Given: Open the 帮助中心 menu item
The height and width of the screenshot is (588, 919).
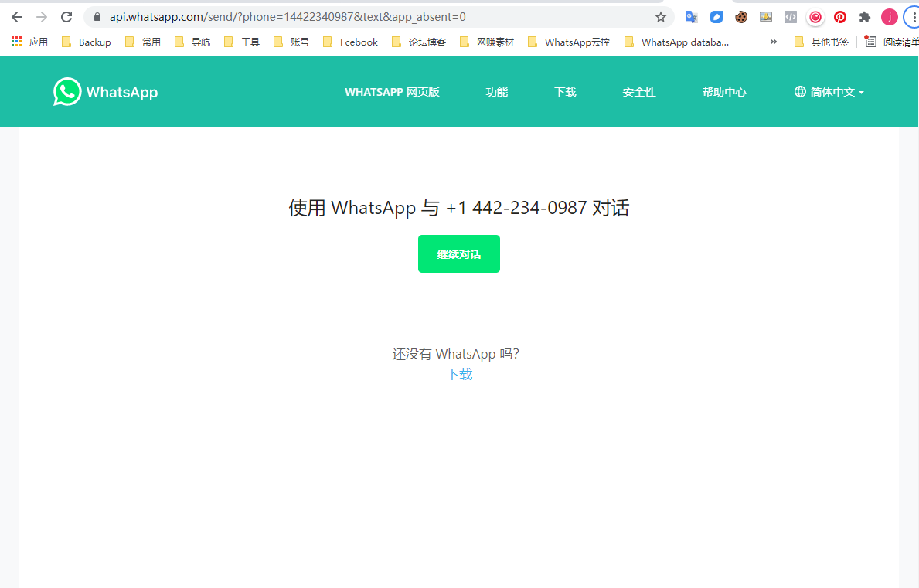Looking at the screenshot, I should click(x=724, y=92).
